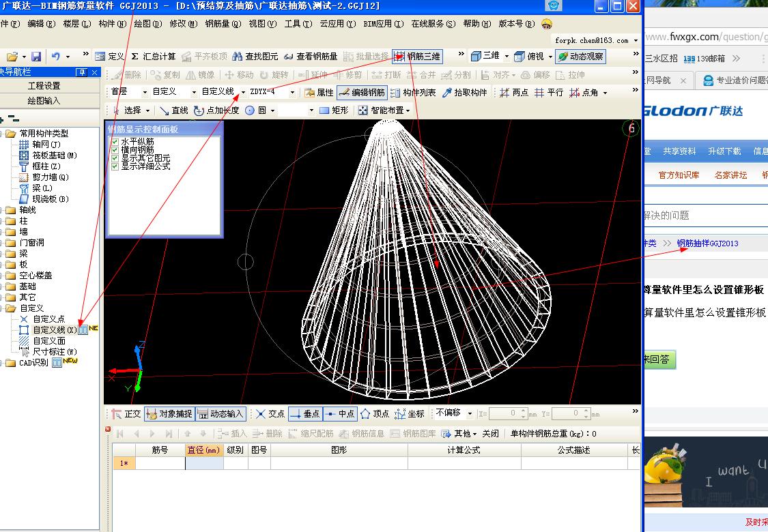Click the Save disk icon
Screen dimensions: 768x532
click(x=36, y=57)
